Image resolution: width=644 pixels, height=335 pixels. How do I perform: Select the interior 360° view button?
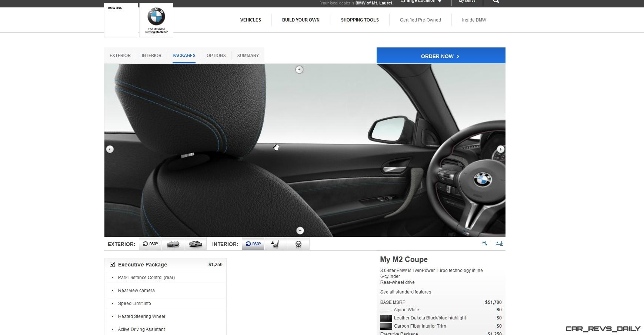[253, 244]
